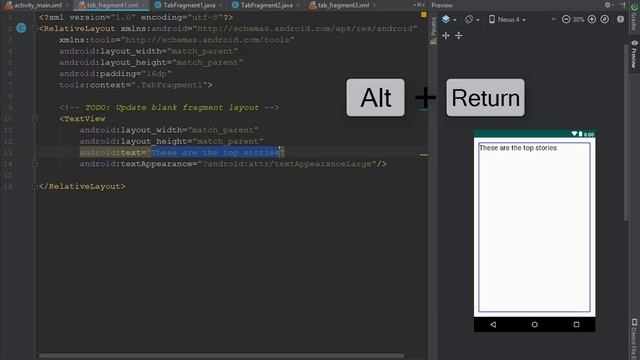Image resolution: width=640 pixels, height=360 pixels.
Task: Click the <TextView opening tag
Action: [x=82, y=119]
